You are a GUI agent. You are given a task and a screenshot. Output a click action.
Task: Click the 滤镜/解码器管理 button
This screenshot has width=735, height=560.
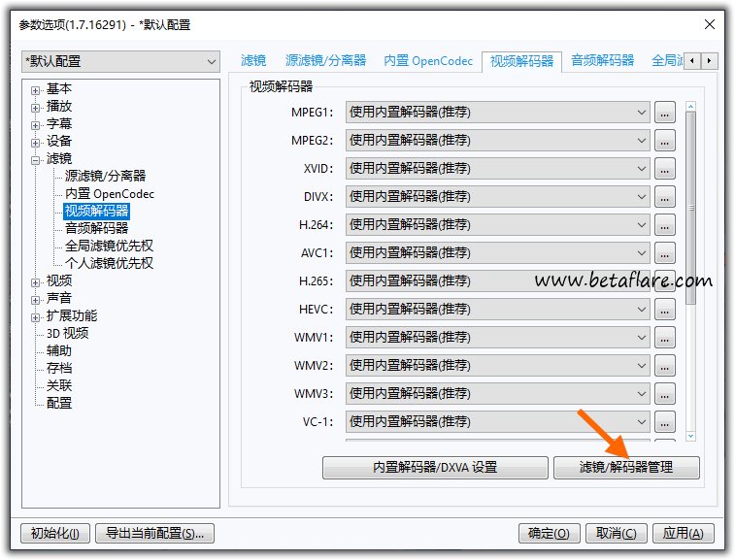point(625,467)
